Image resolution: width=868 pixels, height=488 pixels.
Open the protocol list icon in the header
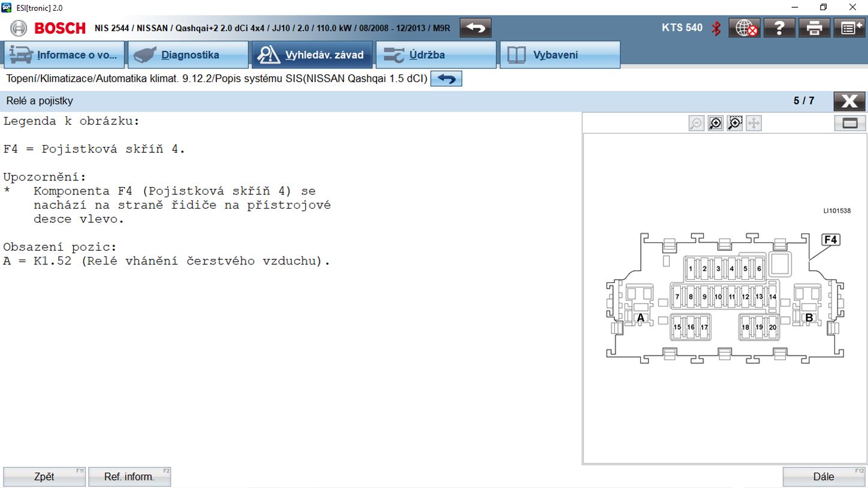click(849, 28)
